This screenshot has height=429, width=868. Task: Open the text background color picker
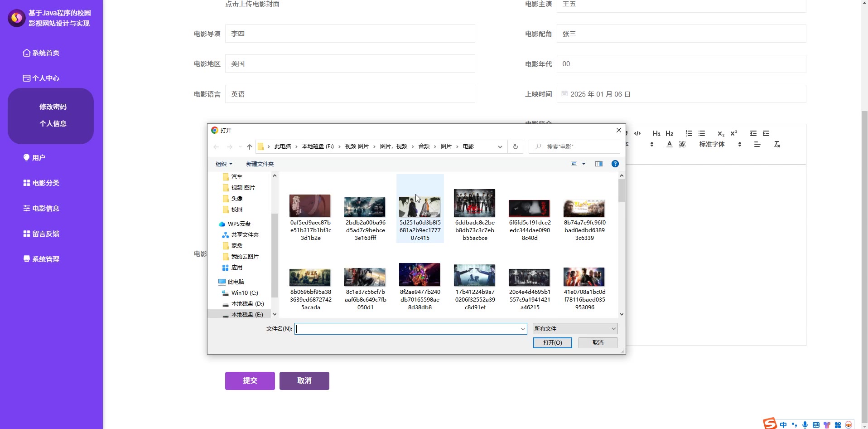coord(682,144)
